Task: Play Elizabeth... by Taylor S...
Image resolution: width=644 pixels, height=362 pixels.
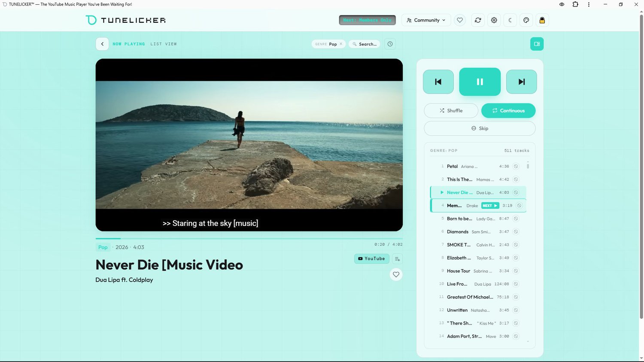Action: pos(477,258)
